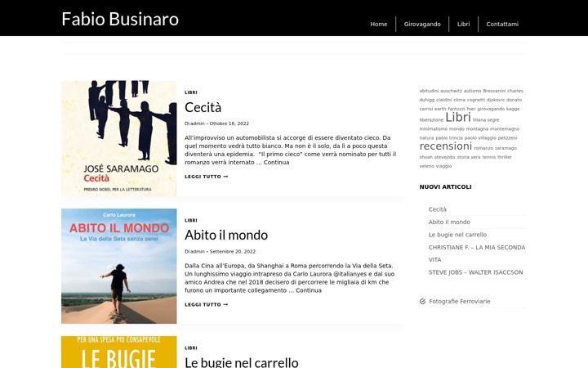
Task: Select the auschwitz tag
Action: [451, 91]
